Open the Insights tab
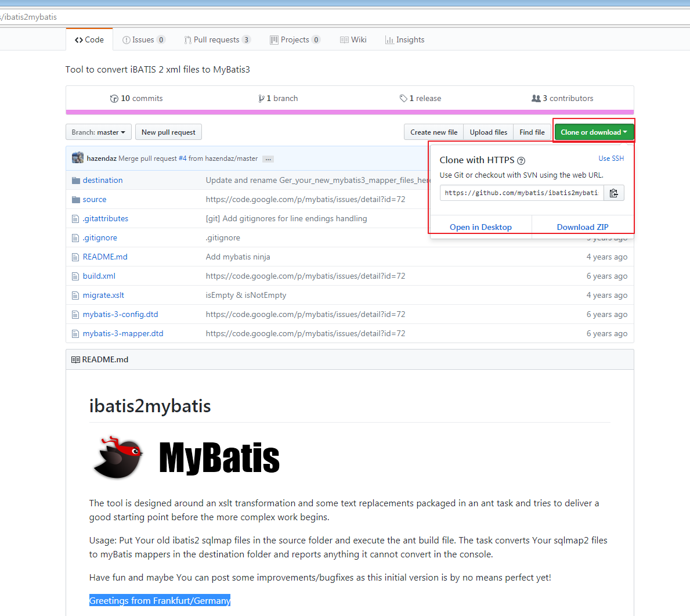This screenshot has width=690, height=616. 405,39
